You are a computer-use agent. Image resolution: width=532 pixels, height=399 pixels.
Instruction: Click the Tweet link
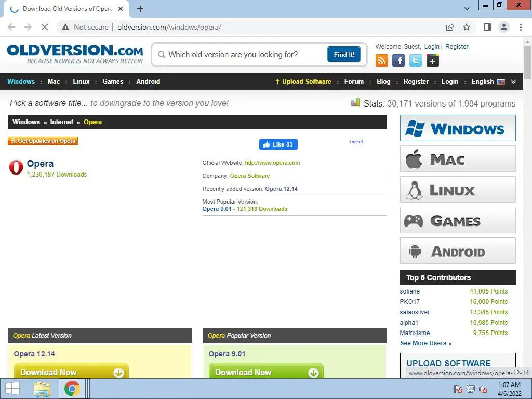[356, 142]
